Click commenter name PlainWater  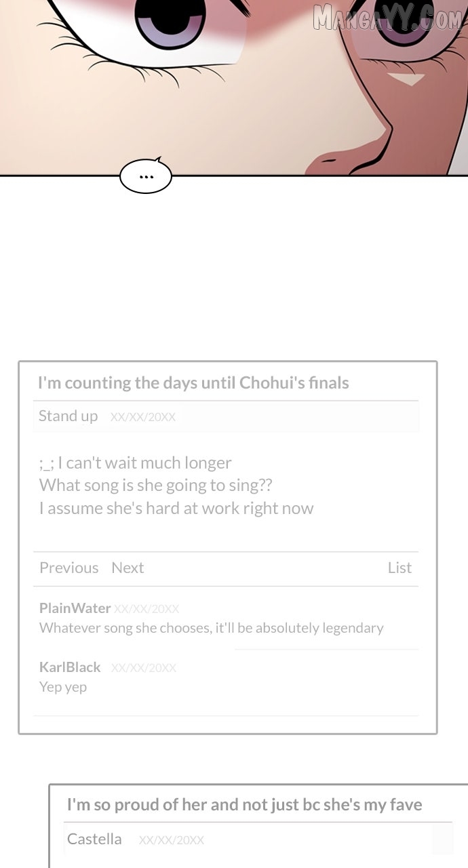(x=75, y=608)
